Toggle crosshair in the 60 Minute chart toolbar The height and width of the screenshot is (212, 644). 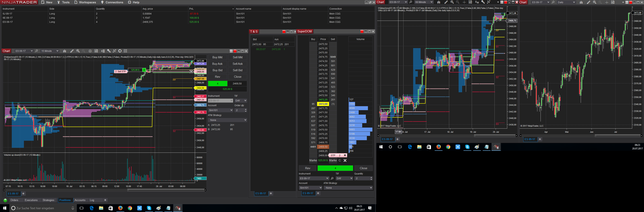click(464, 2)
